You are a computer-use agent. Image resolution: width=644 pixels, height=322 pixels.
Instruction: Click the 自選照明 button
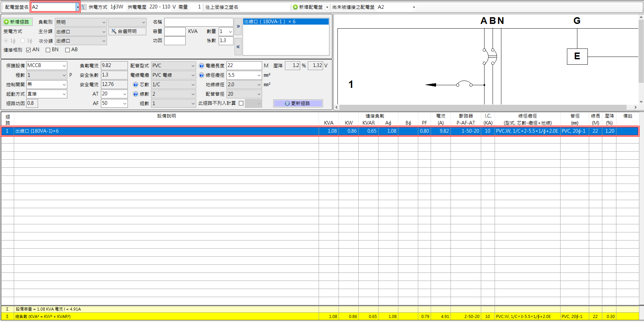127,31
